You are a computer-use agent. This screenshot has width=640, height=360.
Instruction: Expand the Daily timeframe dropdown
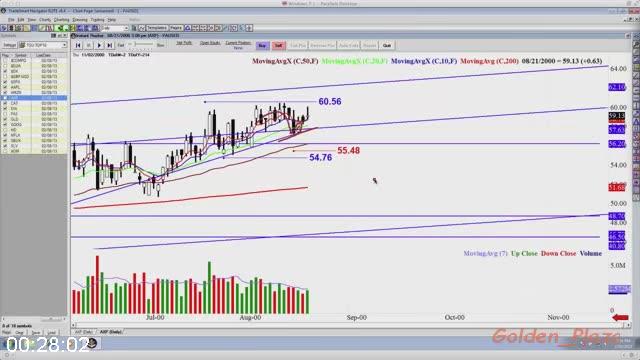coord(126,28)
